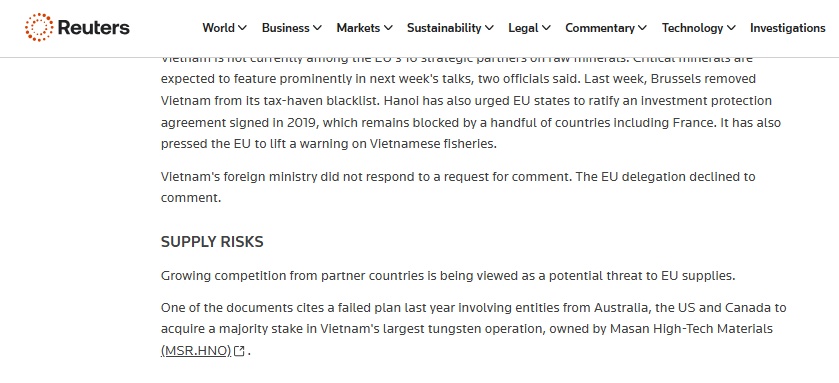Click the Technology dropdown chevron
Viewport: 839px width, 383px height.
[x=731, y=28]
